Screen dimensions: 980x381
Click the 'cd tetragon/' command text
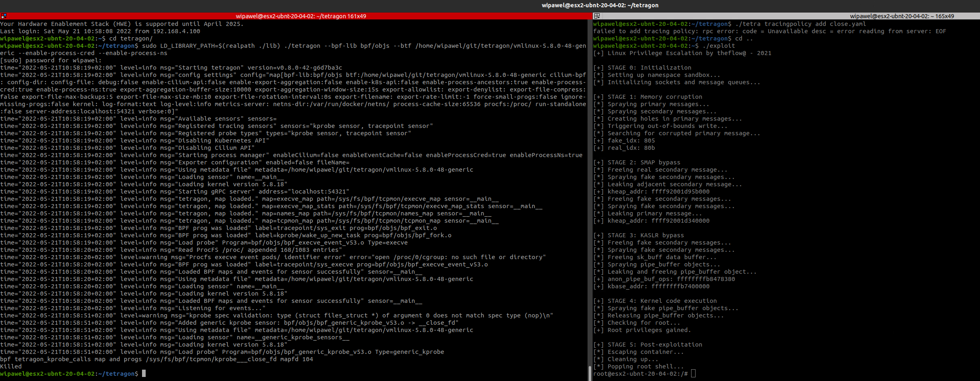[131, 38]
